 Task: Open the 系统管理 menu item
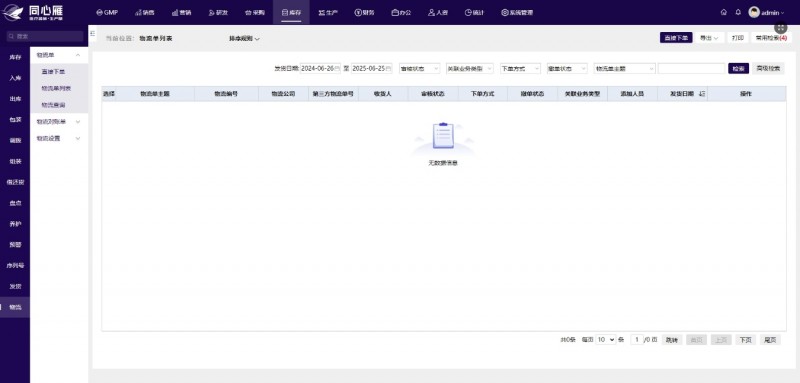[x=517, y=12]
